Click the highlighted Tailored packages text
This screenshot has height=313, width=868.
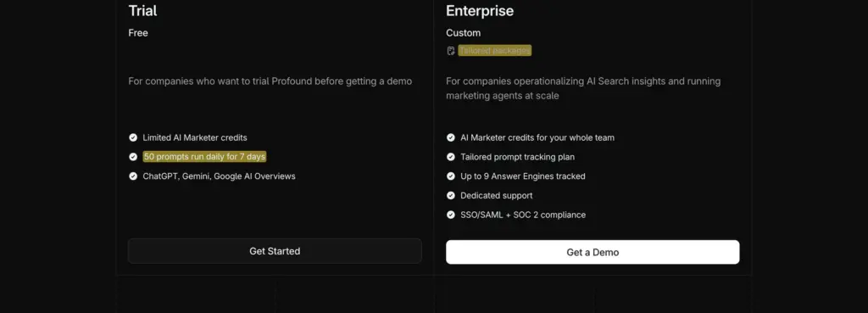[x=495, y=50]
